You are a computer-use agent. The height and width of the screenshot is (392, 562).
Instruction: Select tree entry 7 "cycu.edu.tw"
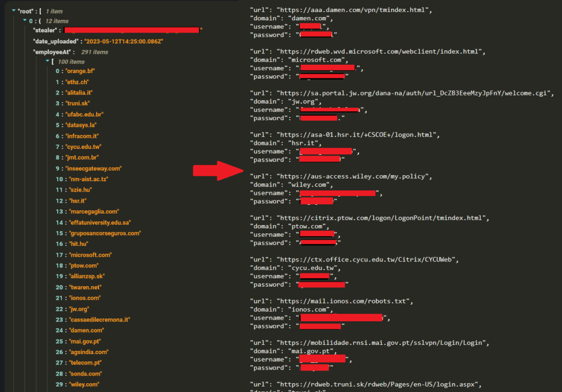pyautogui.click(x=78, y=147)
